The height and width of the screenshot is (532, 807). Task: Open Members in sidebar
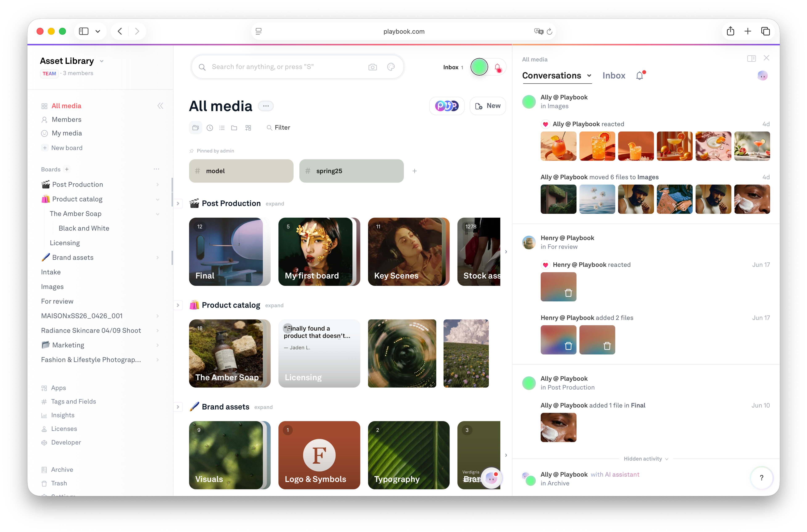pyautogui.click(x=66, y=120)
